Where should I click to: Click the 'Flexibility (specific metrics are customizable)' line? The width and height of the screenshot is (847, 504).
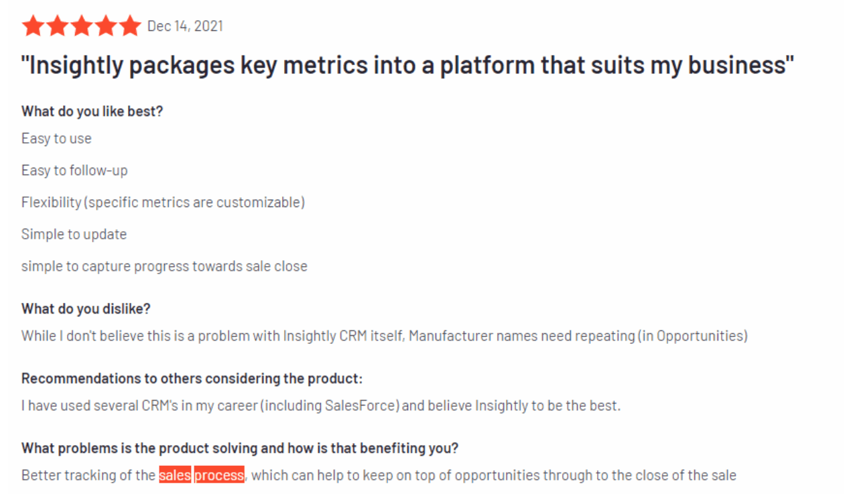tap(163, 202)
